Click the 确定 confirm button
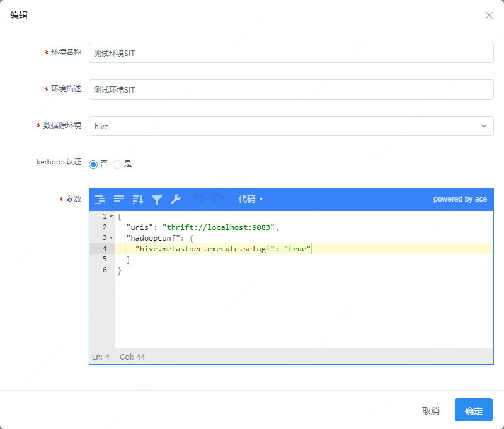Screen dimensions: 504x429 [473, 410]
